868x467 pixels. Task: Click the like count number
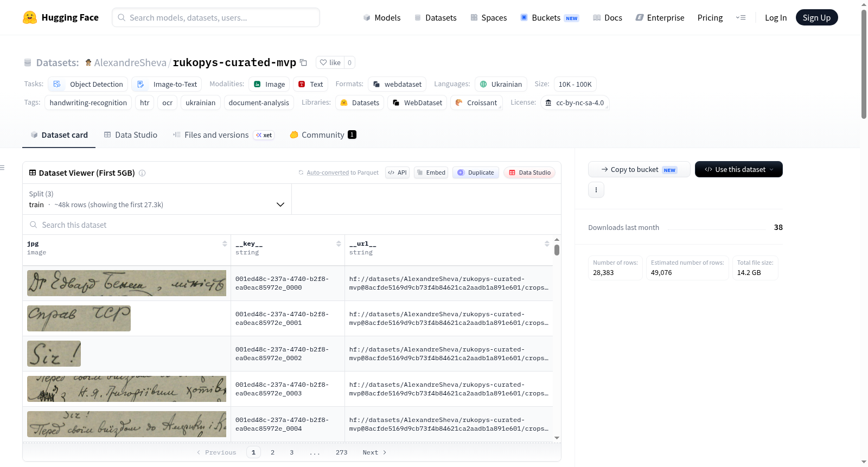(x=349, y=62)
